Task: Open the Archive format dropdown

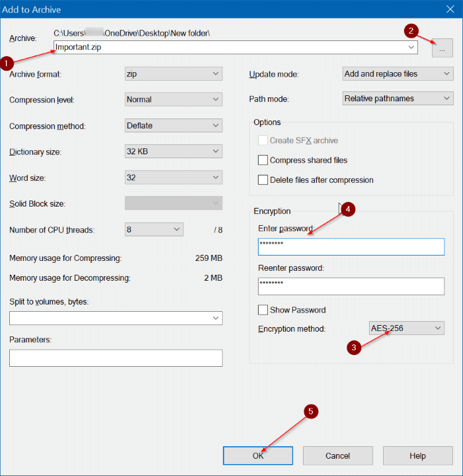Action: point(173,73)
